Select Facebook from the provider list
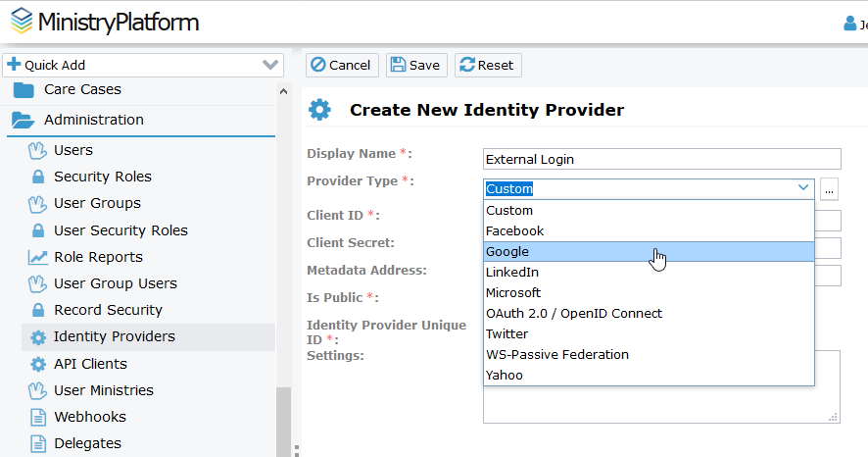 (649, 231)
